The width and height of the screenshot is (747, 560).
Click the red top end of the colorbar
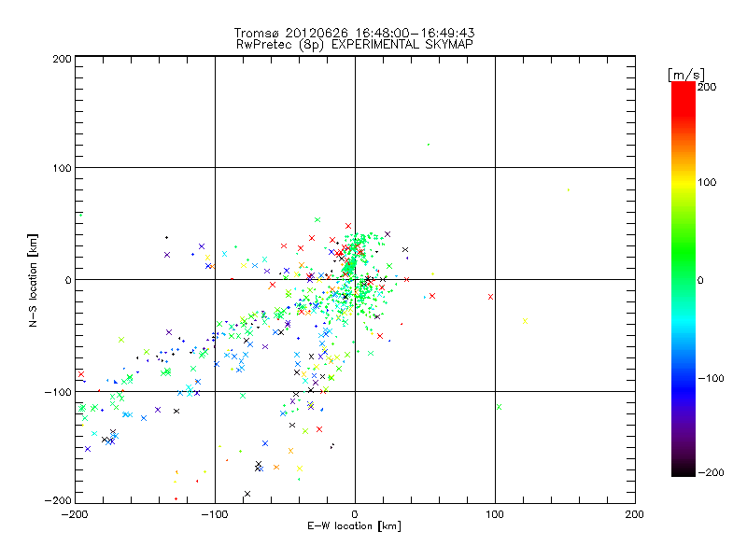[x=684, y=87]
